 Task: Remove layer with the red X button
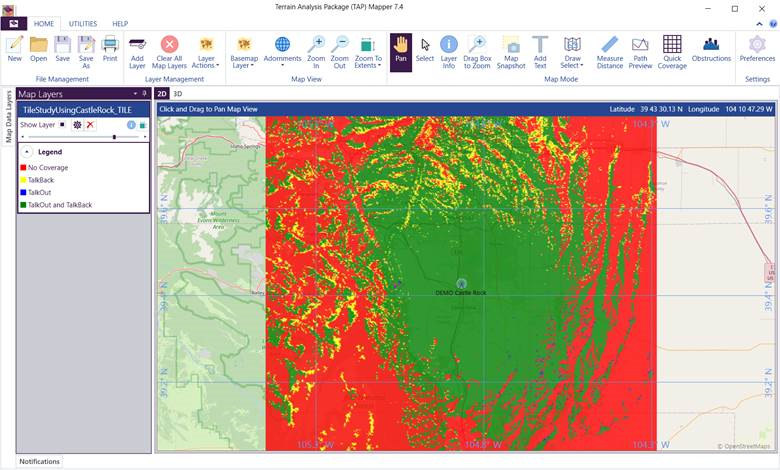[x=90, y=125]
